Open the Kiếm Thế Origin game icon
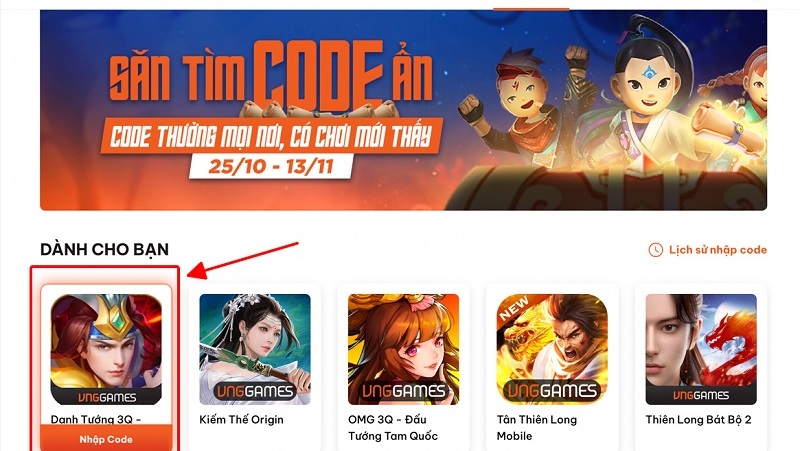This screenshot has height=451, width=800. tap(255, 349)
